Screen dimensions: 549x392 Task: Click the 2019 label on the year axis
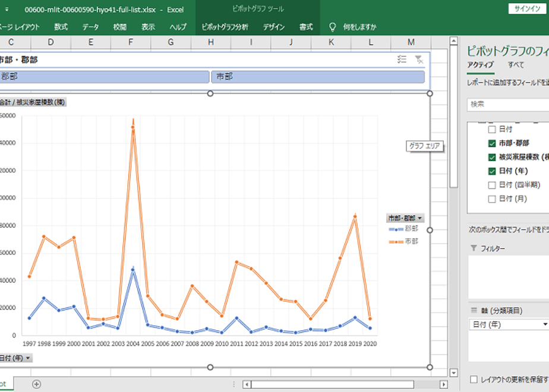(355, 344)
